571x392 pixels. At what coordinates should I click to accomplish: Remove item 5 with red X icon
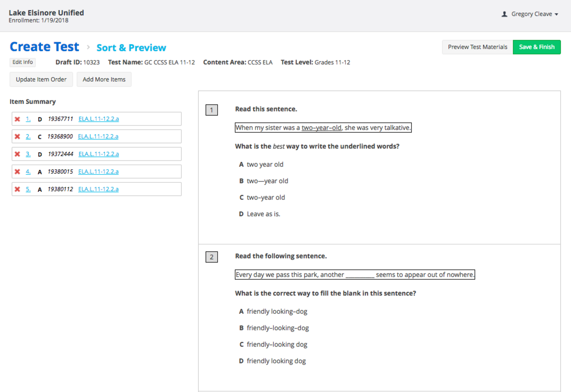click(17, 189)
